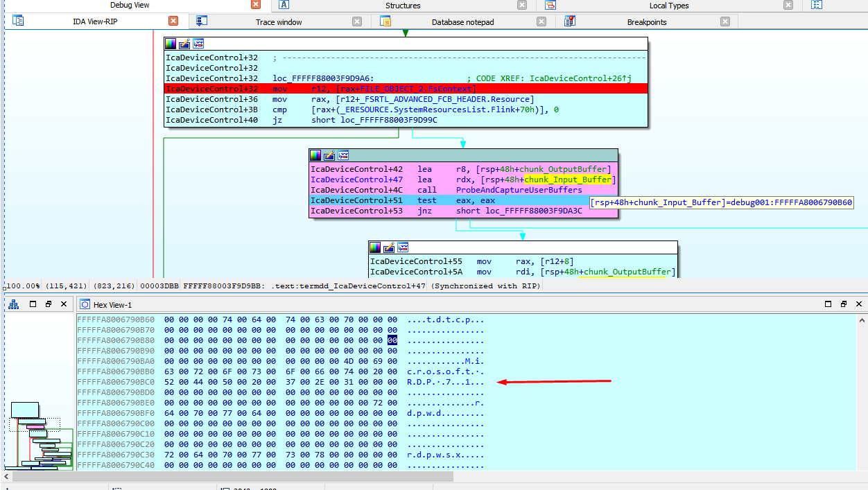The image size is (868, 490).
Task: Switch to the Trace window tab
Action: (279, 22)
